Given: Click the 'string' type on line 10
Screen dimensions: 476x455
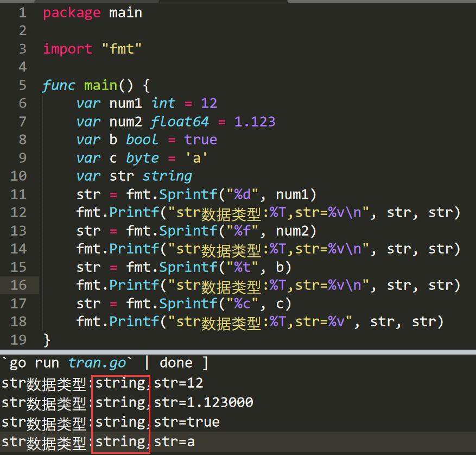Looking at the screenshot, I should pos(167,177).
